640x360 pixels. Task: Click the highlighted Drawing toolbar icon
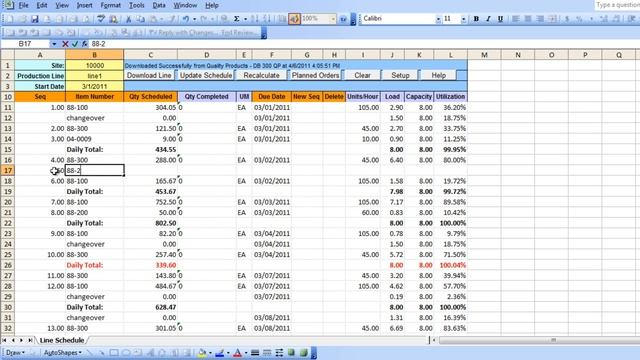coord(294,19)
